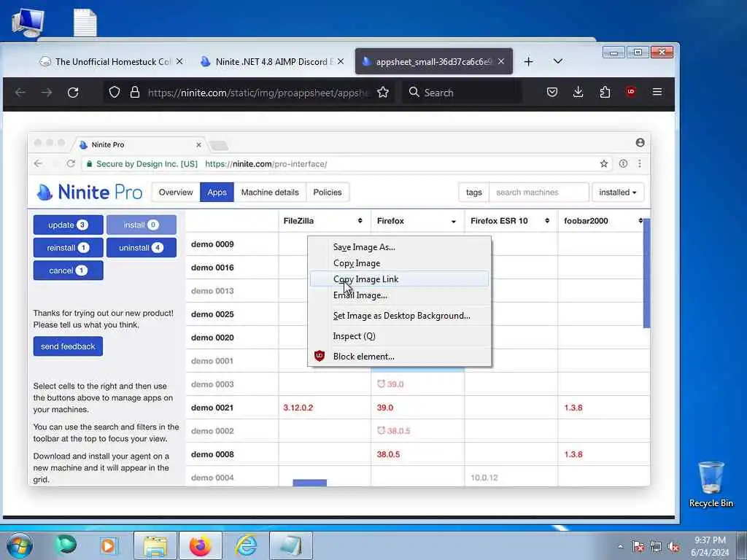Go back in Firefox navigation

click(20, 93)
